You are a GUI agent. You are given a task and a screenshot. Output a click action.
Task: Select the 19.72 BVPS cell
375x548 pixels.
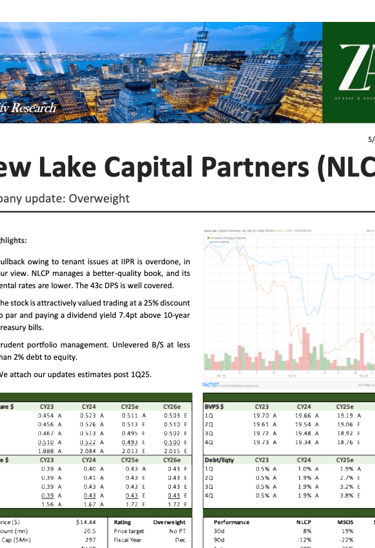point(261,433)
